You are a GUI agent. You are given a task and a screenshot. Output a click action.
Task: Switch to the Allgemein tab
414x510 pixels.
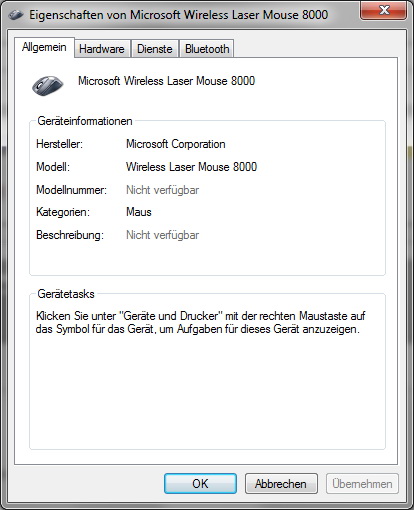(44, 47)
